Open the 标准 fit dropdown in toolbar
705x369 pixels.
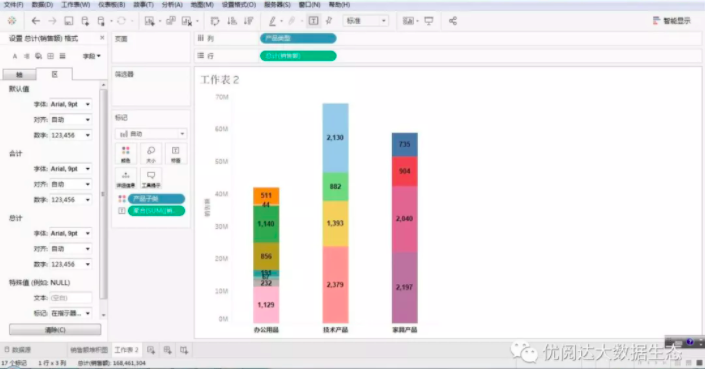click(365, 21)
